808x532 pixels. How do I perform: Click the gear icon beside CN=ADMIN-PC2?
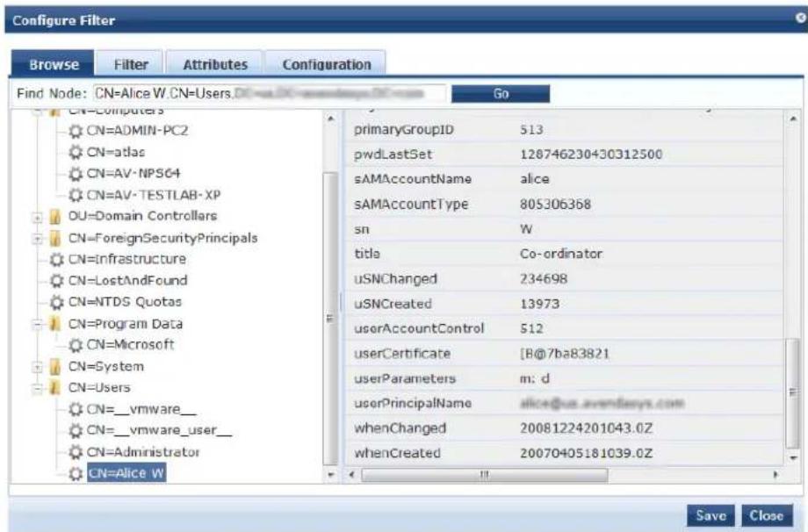[76, 131]
